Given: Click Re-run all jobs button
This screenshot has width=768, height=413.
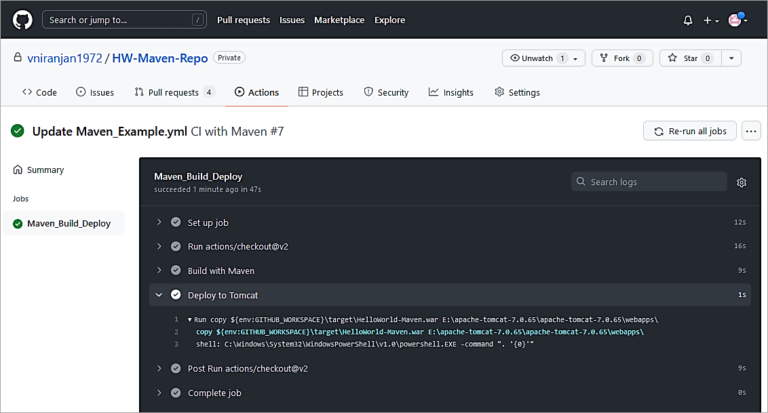Looking at the screenshot, I should (x=690, y=131).
